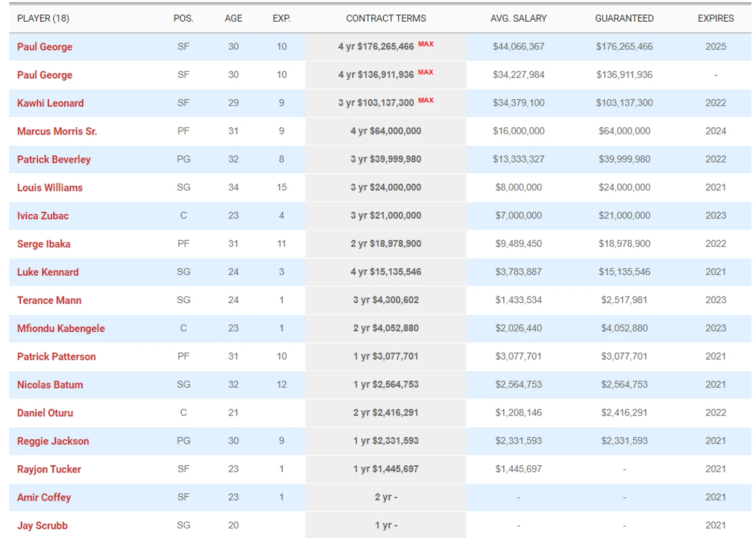Select Kawhi Leonard's 3 yr $103,137,300 contract
Viewport: 756px width, 547px height.
pos(386,103)
